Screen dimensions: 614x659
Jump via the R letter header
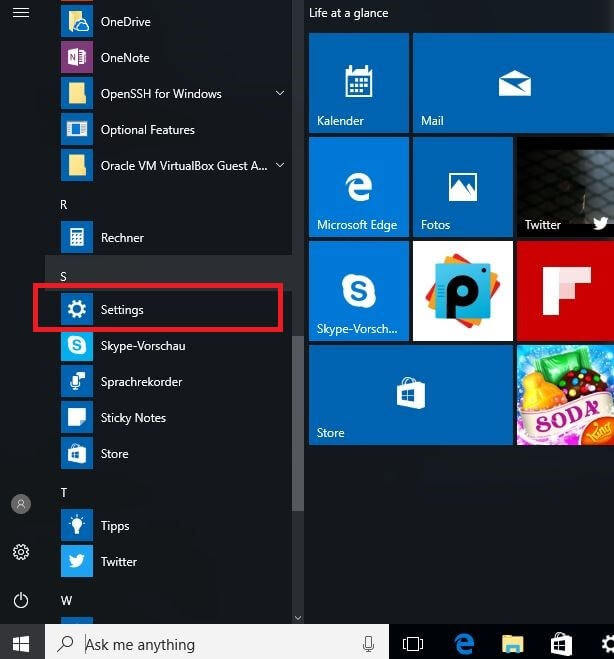(63, 205)
